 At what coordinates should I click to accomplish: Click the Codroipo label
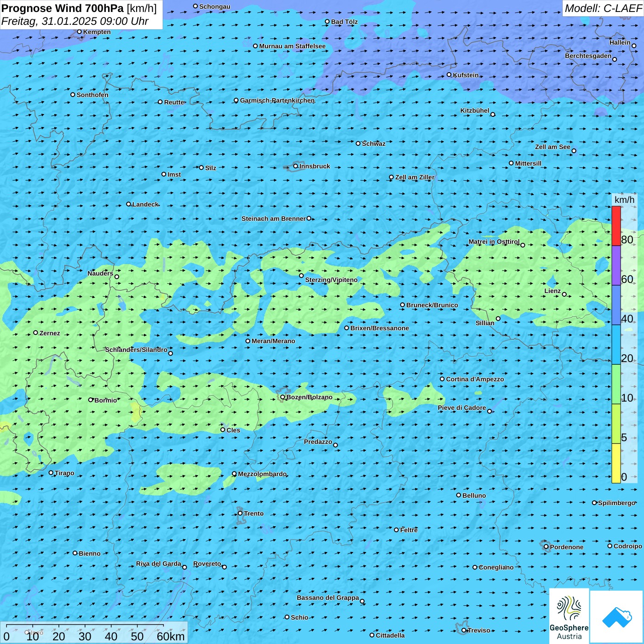pos(628,546)
